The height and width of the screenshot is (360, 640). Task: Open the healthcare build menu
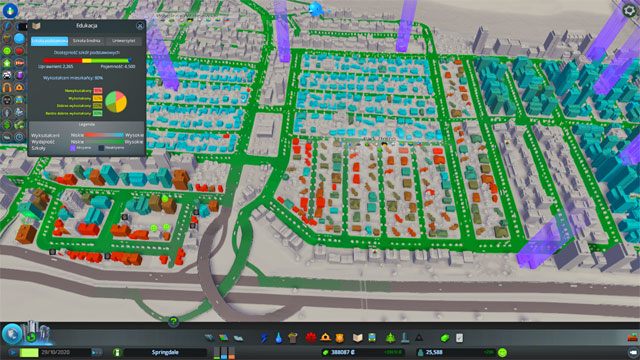[x=311, y=338]
